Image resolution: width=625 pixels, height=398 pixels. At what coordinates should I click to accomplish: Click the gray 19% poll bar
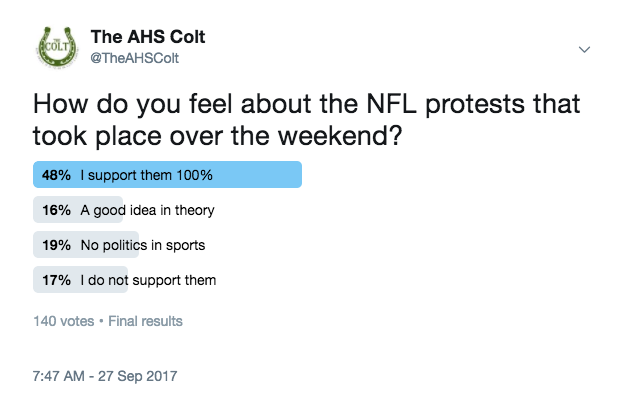pos(86,245)
